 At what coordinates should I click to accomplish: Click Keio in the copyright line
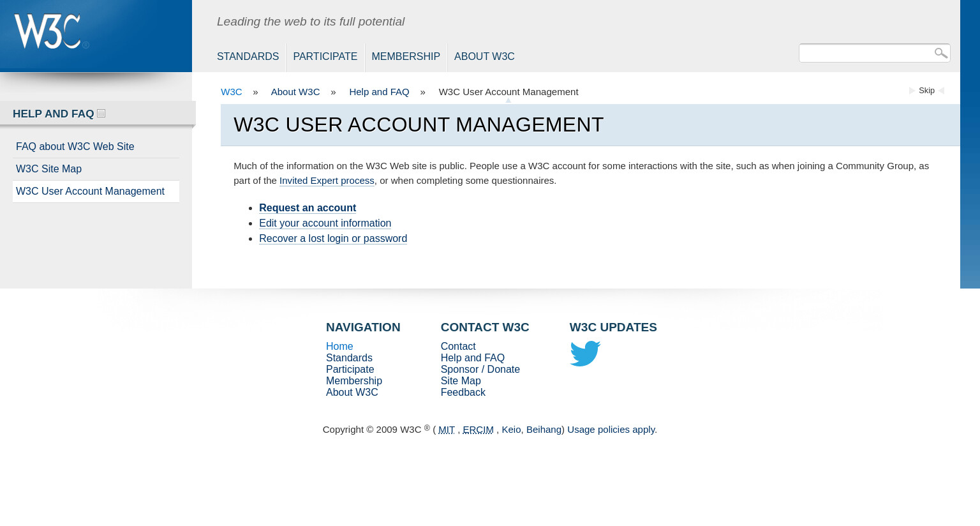pos(511,430)
